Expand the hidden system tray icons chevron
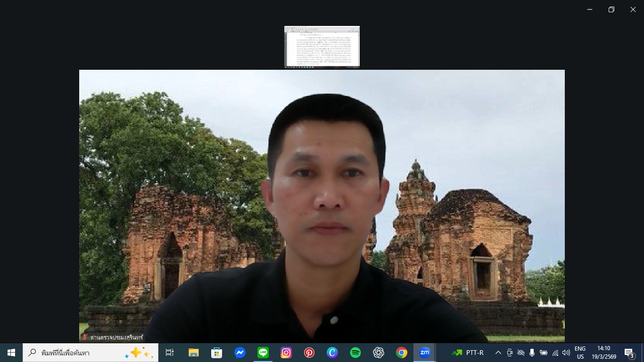Viewport: 644px width, 362px height. coord(498,352)
